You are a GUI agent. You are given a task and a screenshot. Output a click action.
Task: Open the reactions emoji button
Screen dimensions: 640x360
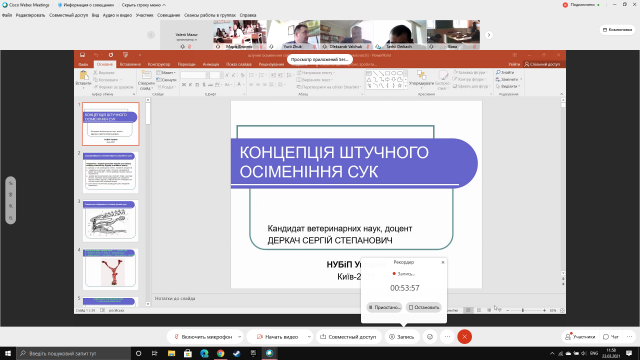pyautogui.click(x=430, y=337)
